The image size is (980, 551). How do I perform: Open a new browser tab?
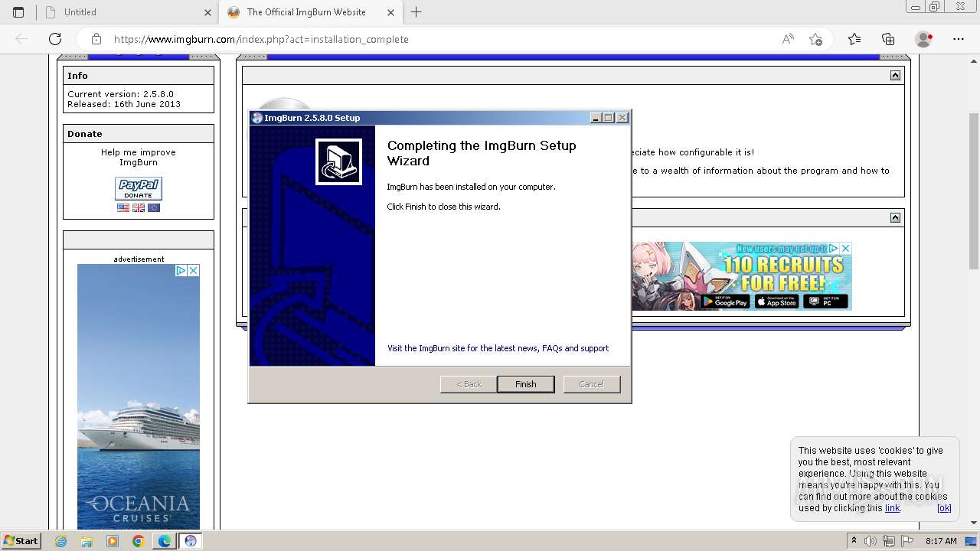point(416,12)
